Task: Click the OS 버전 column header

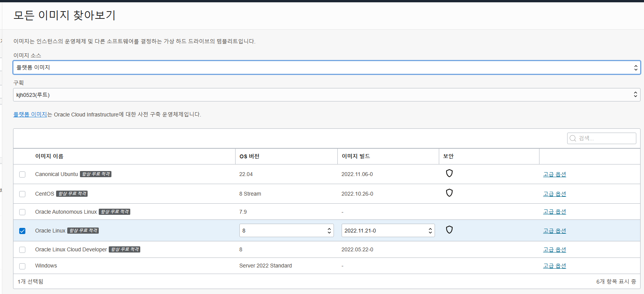Action: [x=249, y=156]
